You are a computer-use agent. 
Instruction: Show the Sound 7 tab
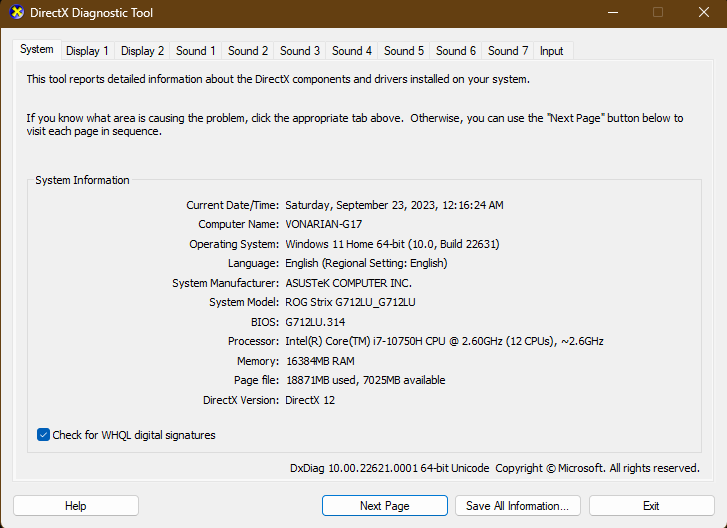[x=508, y=51]
